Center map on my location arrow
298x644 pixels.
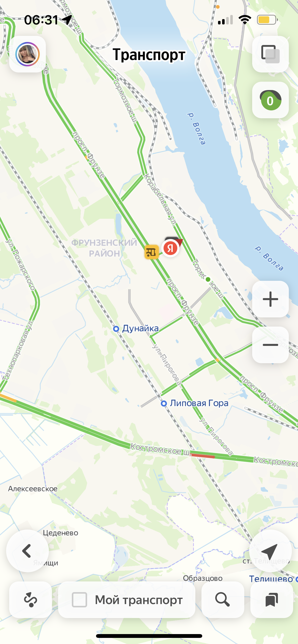pyautogui.click(x=270, y=551)
